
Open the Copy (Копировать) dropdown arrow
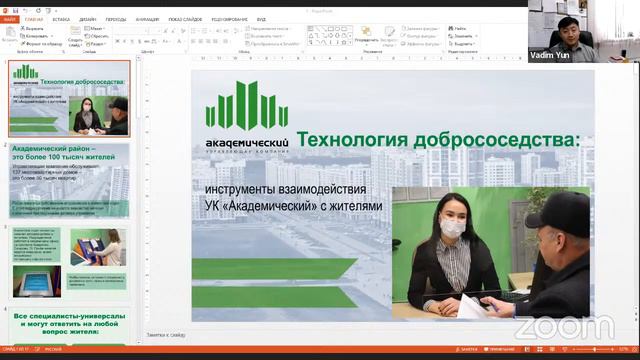(x=52, y=36)
